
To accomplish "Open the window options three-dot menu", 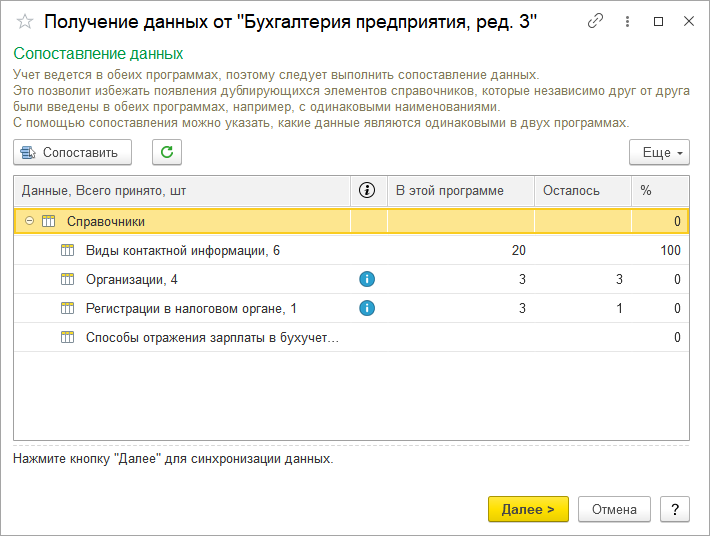I will pos(627,21).
